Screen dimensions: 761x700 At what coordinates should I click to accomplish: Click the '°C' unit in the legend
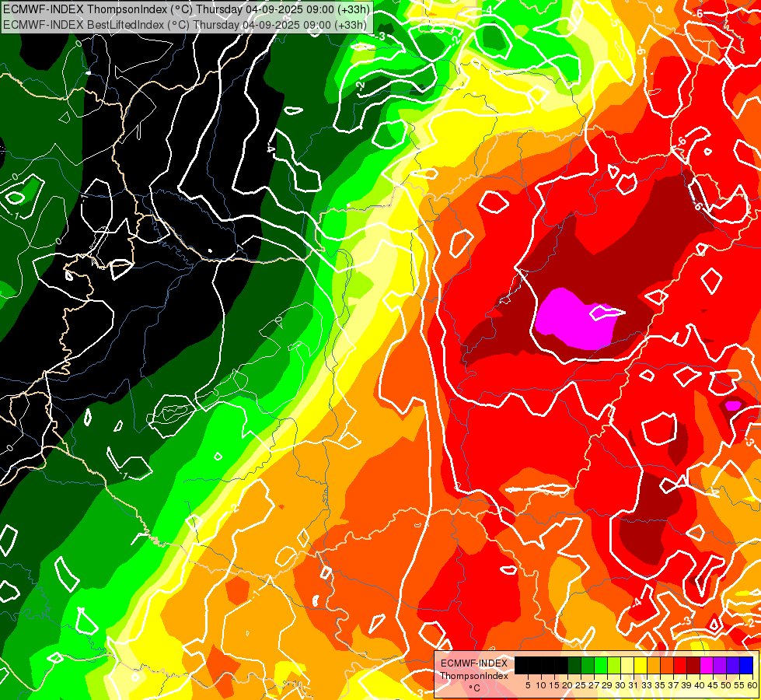(475, 688)
